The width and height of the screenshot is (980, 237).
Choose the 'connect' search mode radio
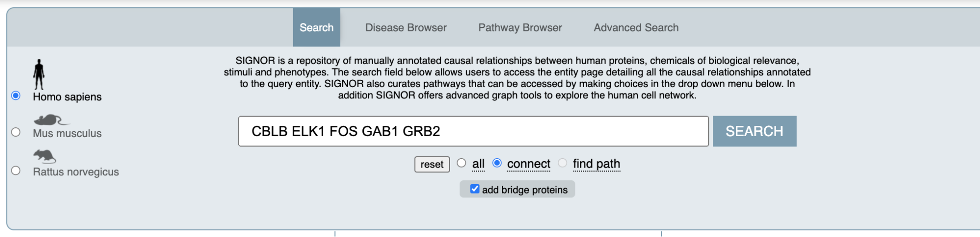click(497, 163)
